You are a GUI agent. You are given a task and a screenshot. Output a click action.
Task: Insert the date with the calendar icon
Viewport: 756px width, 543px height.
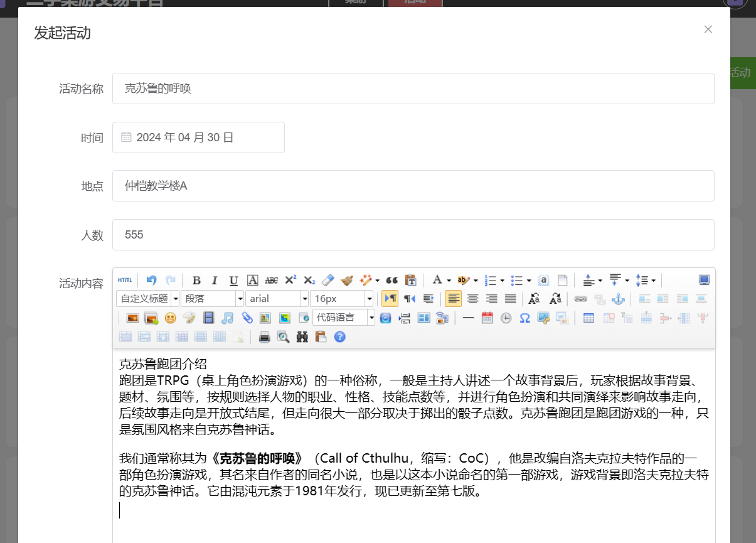tap(487, 318)
